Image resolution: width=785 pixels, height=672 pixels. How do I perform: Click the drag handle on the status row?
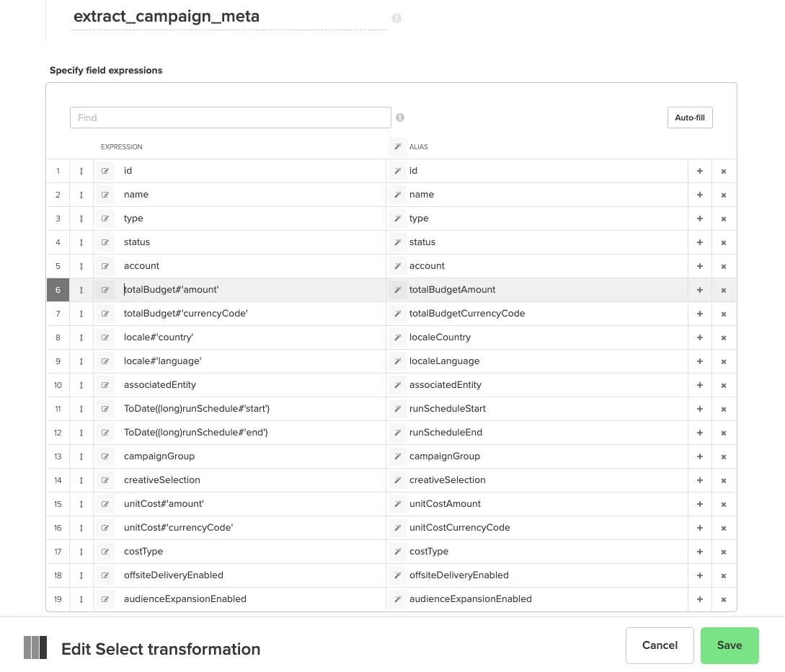pyautogui.click(x=81, y=242)
